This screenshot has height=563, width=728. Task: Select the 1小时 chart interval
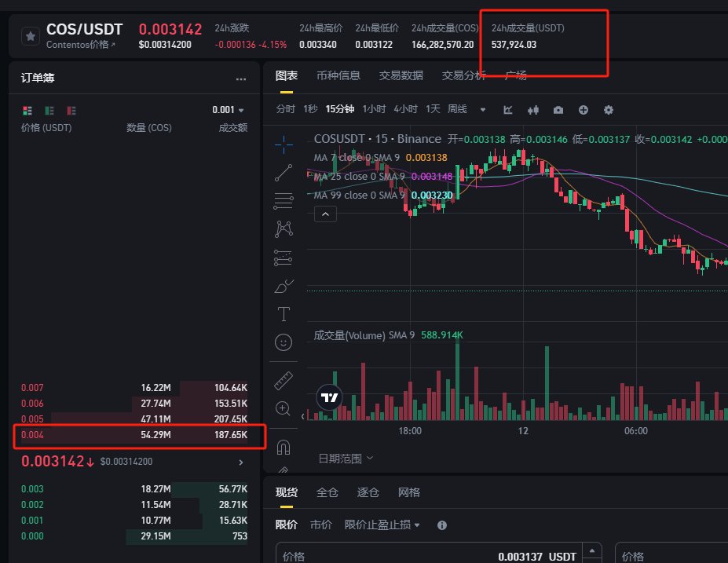coord(375,109)
